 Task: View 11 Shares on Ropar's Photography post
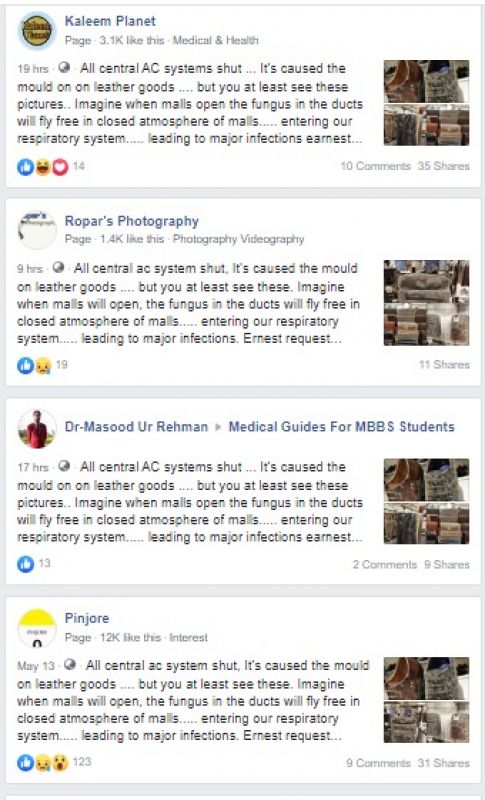pos(444,364)
